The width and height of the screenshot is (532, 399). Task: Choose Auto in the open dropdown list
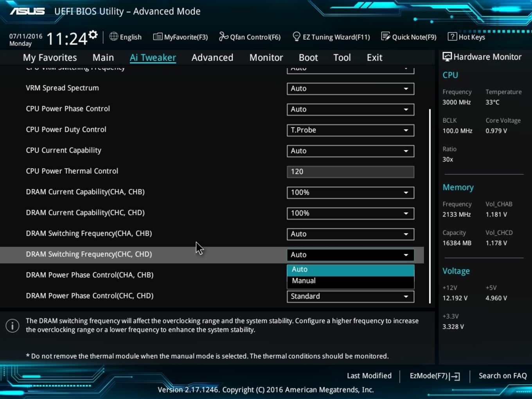(x=350, y=270)
